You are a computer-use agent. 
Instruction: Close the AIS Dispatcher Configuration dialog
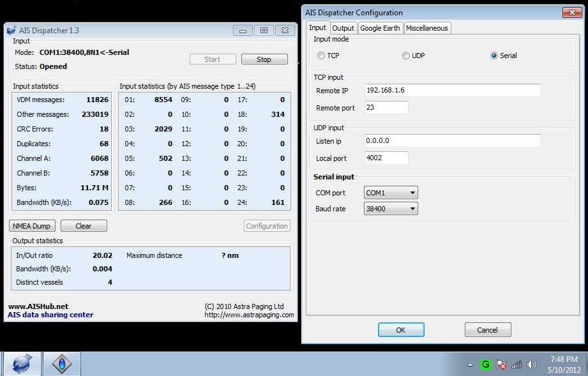(x=572, y=12)
